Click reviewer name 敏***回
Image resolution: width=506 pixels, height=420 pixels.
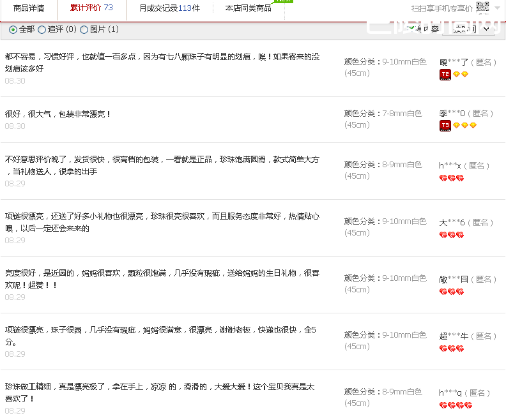coord(454,280)
